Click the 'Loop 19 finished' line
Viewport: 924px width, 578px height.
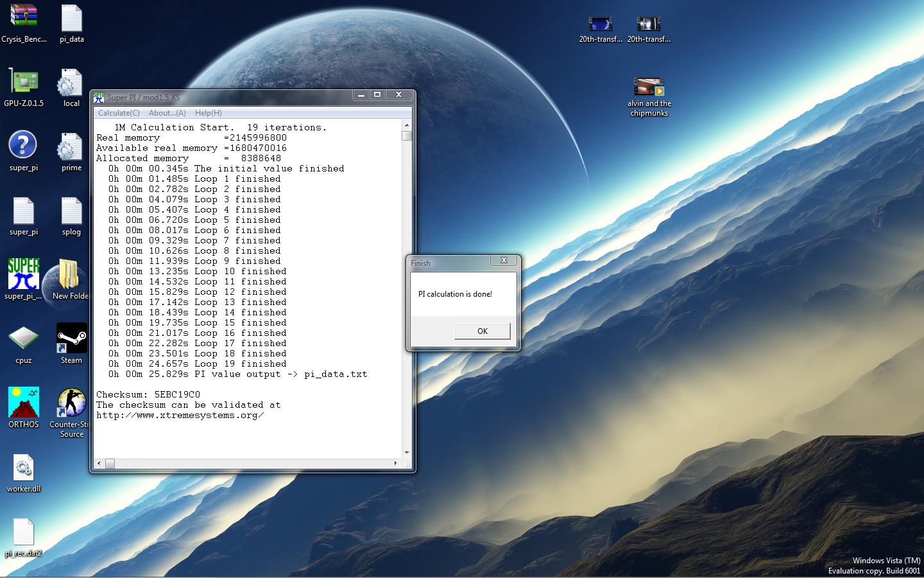(198, 364)
